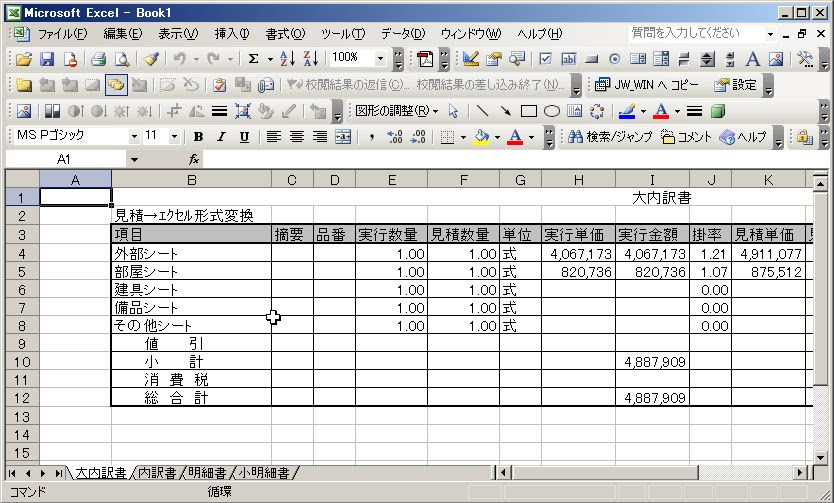Open the Name Box dropdown arrow
Viewport: 834px width, 503px height.
[x=134, y=159]
